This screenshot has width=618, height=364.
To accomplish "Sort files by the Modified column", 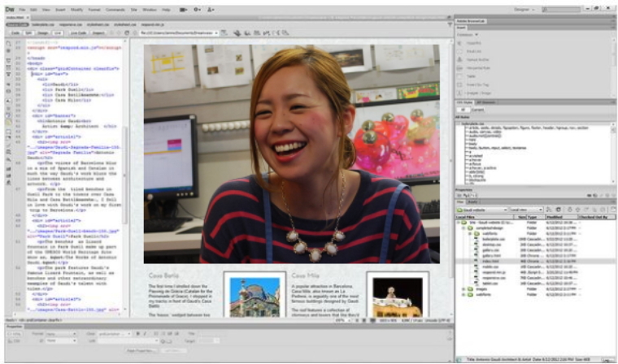I will tap(561, 217).
